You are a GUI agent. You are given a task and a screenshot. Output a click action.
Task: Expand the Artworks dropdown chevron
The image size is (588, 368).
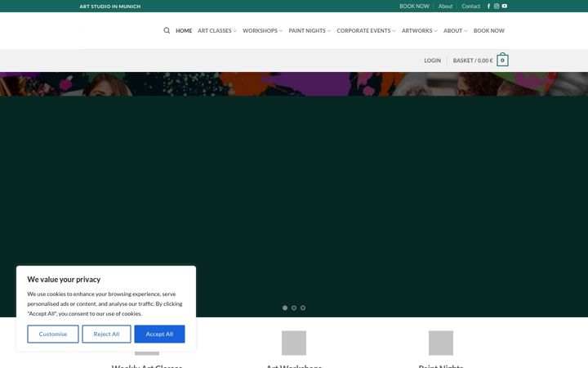pos(436,31)
